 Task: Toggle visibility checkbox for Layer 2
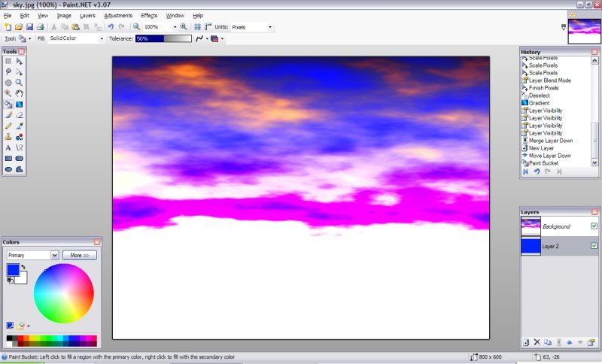[x=594, y=246]
